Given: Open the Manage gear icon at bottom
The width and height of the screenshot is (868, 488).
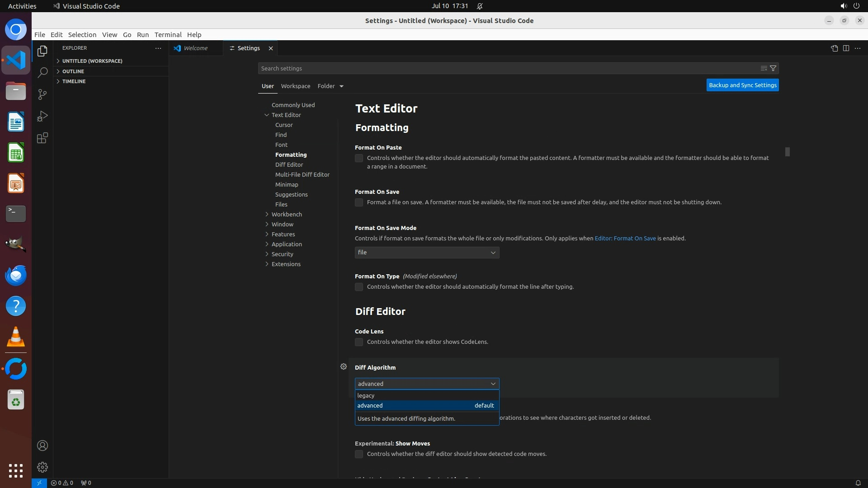Looking at the screenshot, I should click(42, 467).
